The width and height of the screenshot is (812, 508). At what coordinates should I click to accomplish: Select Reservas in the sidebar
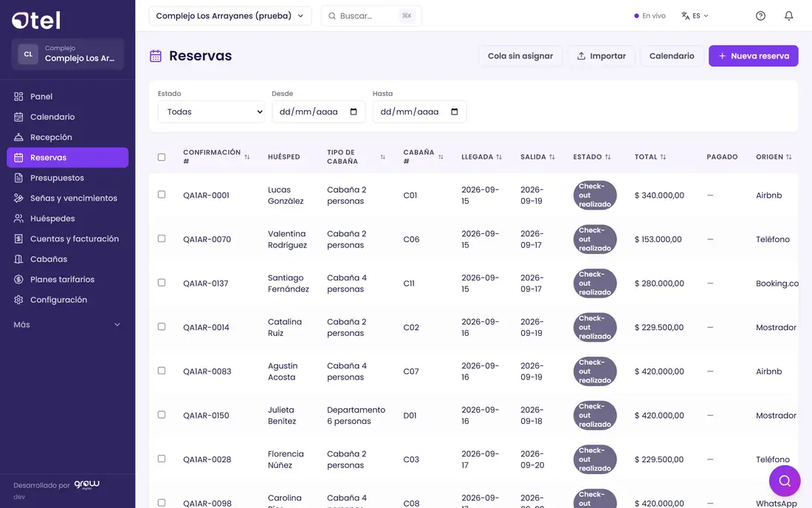pyautogui.click(x=67, y=157)
